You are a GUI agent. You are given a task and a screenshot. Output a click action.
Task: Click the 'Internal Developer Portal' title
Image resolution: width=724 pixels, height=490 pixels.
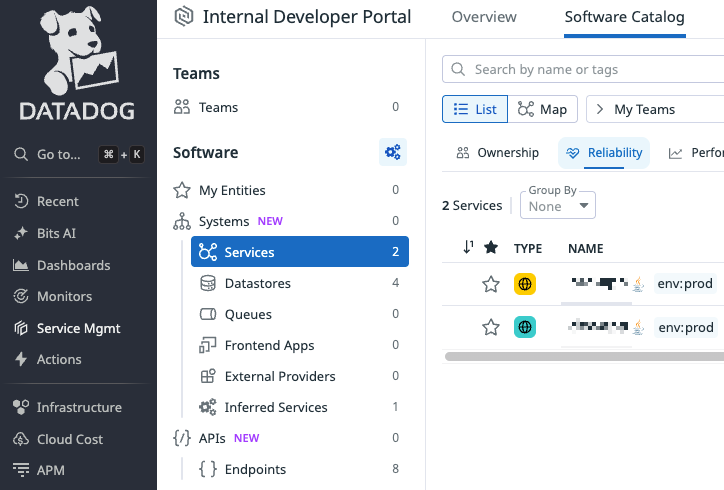coord(307,17)
